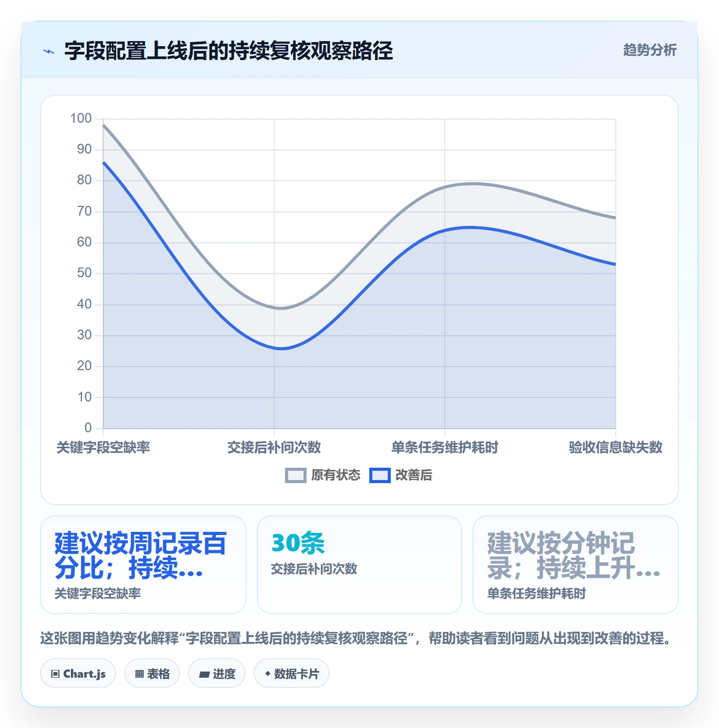This screenshot has width=719, height=728.
Task: Click the 30条 value text
Action: [298, 543]
